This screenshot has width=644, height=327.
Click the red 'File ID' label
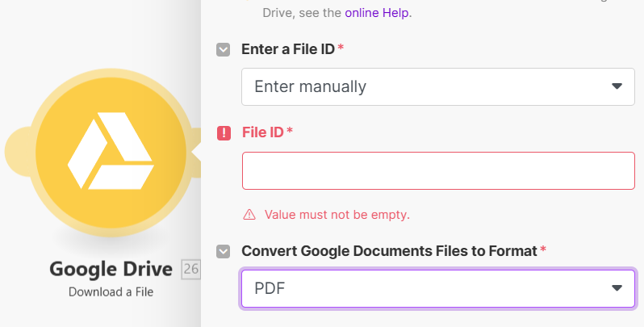point(263,132)
